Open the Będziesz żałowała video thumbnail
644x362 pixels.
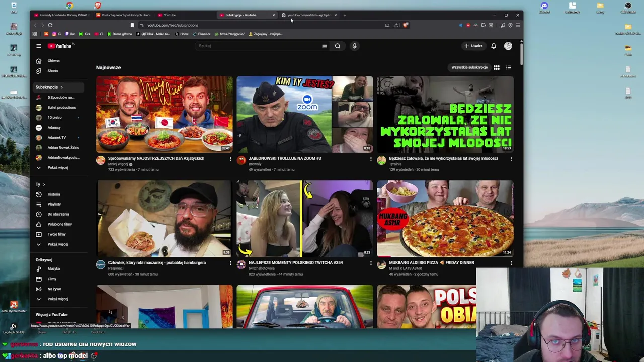coord(445,114)
